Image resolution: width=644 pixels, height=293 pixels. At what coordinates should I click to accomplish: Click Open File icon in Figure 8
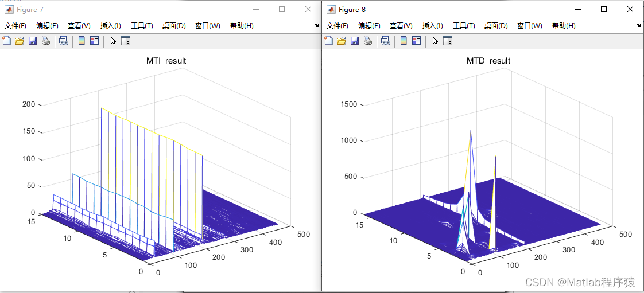(342, 41)
